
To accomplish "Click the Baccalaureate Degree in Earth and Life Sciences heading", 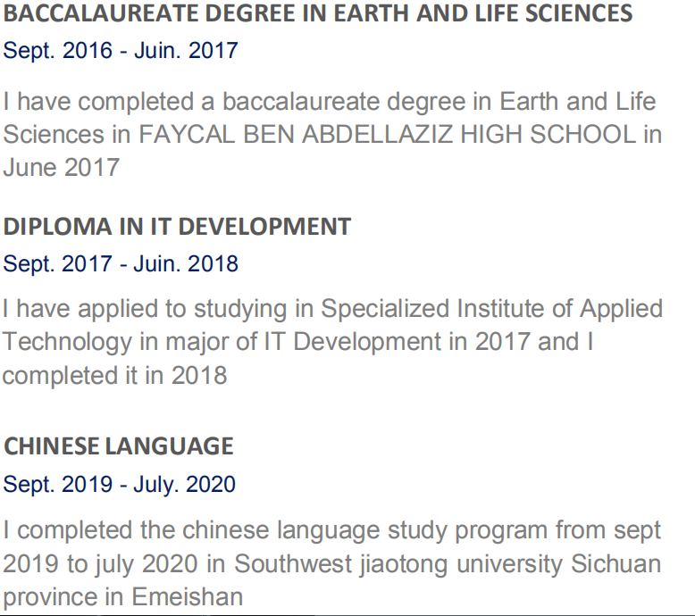I will click(318, 13).
